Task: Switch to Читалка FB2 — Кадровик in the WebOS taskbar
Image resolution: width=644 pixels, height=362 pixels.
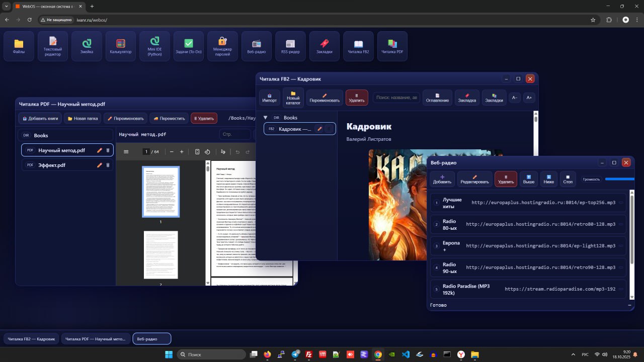Action: click(31, 339)
